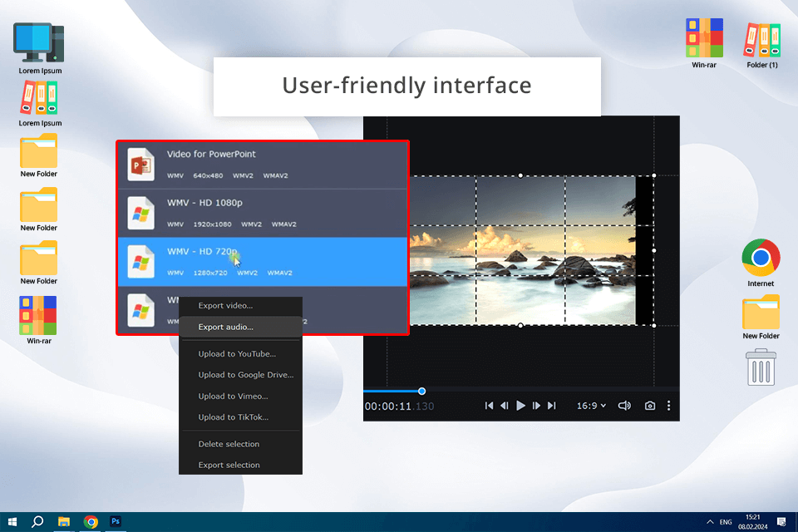Select Upload to Google Drive... option
The image size is (798, 532).
(x=245, y=375)
